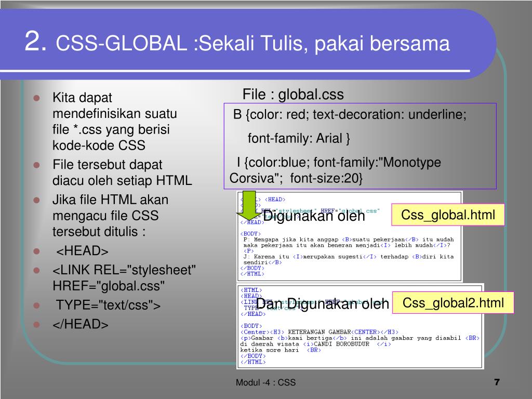Click the "<HEAD>" bullet line in left list
Viewport: 532px width, 399px height.
82,251
